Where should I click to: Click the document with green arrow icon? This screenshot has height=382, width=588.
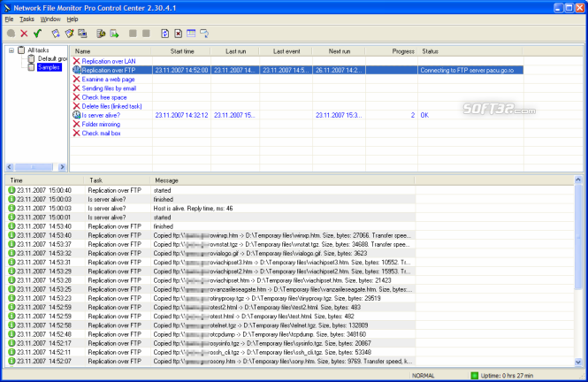pos(114,34)
